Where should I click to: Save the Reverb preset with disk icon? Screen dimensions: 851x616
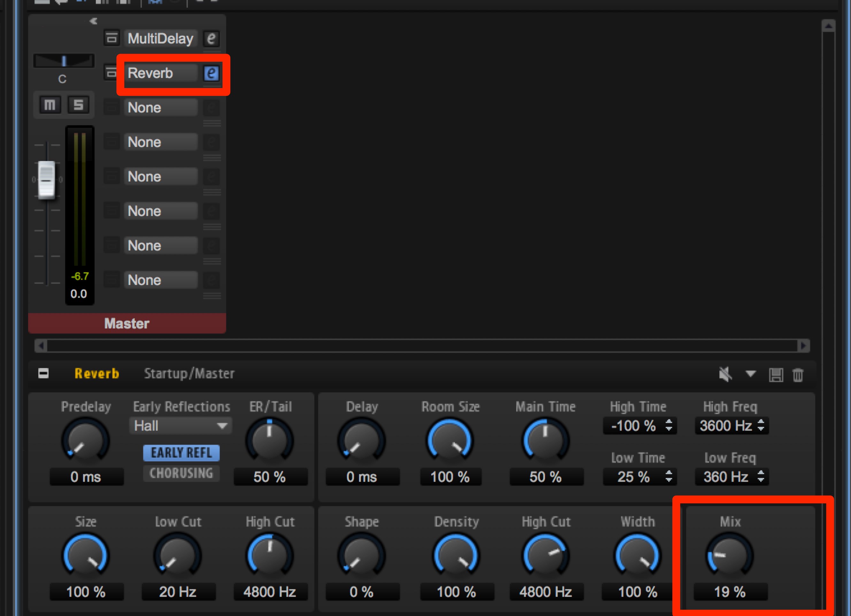click(x=776, y=375)
